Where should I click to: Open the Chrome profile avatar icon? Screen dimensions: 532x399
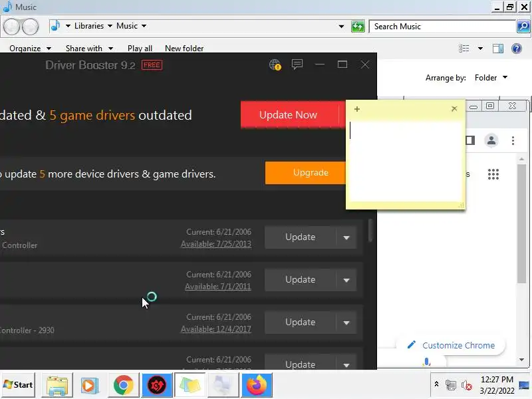pos(491,140)
